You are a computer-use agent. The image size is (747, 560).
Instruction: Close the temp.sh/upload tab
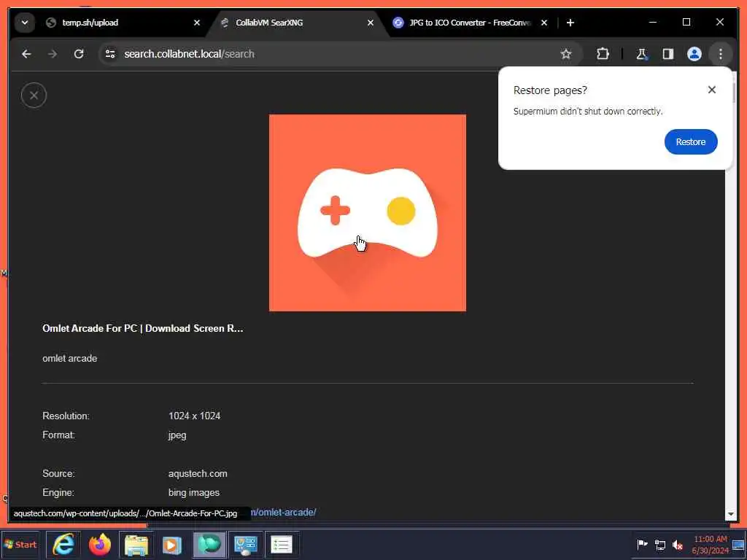click(197, 23)
